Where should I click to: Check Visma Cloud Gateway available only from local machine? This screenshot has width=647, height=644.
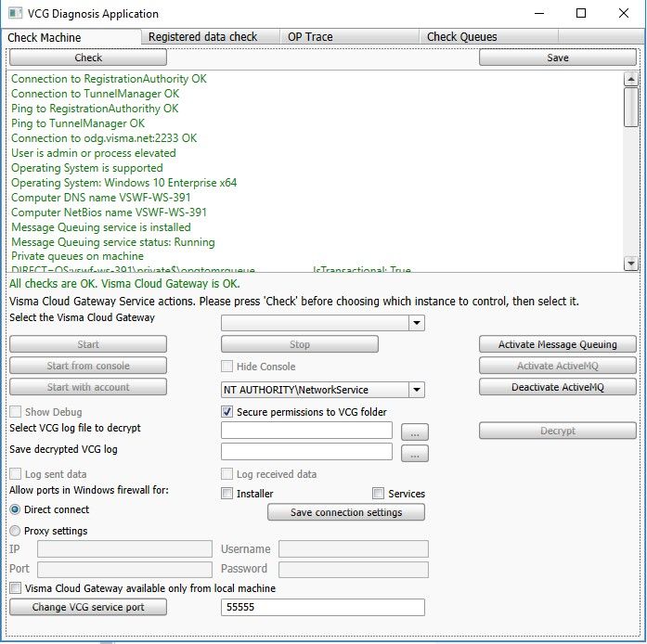pyautogui.click(x=15, y=588)
